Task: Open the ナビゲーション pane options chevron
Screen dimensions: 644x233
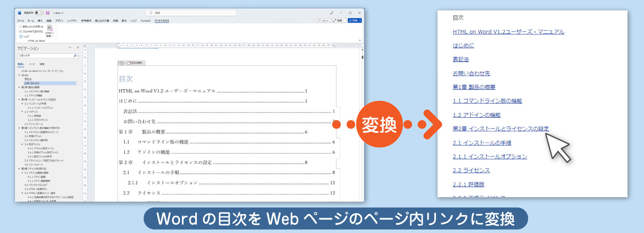Action: click(x=70, y=47)
